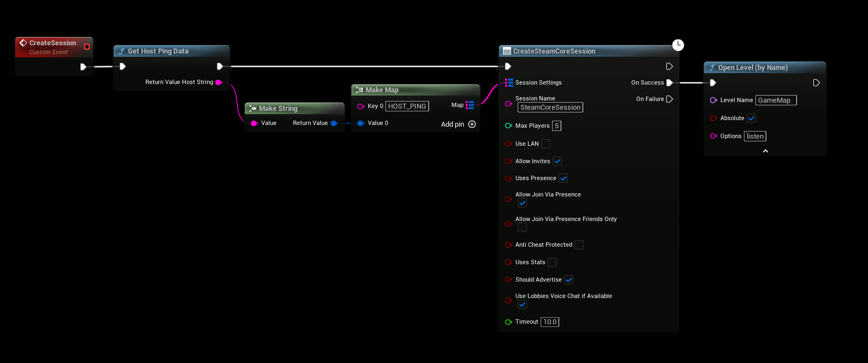Image resolution: width=868 pixels, height=363 pixels.
Task: Uncheck the Allow Invites checkbox
Action: click(x=557, y=162)
